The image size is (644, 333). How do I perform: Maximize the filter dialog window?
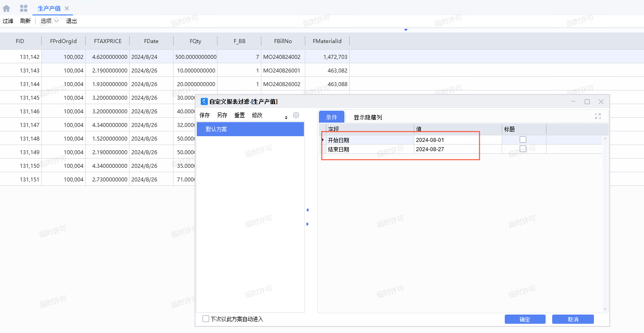tap(587, 101)
